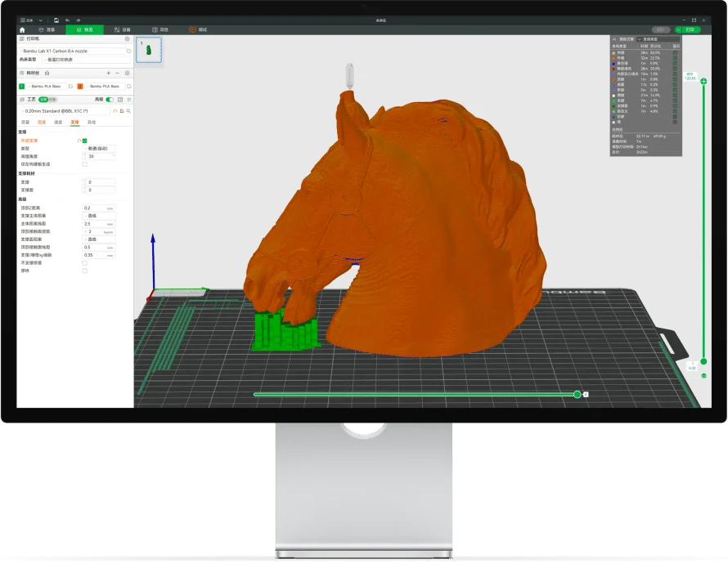728x577 pixels.
Task: Open the 其他 others settings tab
Action: (x=92, y=123)
